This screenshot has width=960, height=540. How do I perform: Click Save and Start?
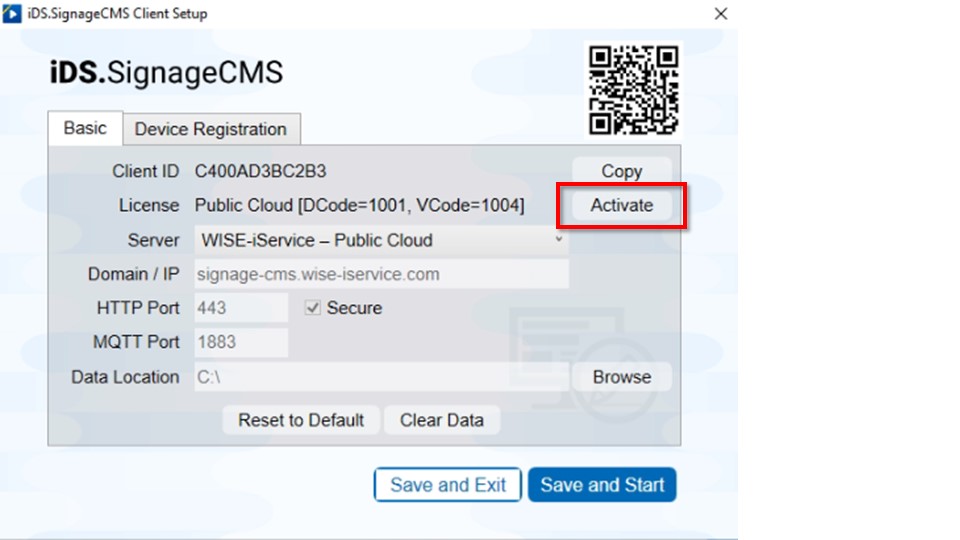(x=602, y=485)
